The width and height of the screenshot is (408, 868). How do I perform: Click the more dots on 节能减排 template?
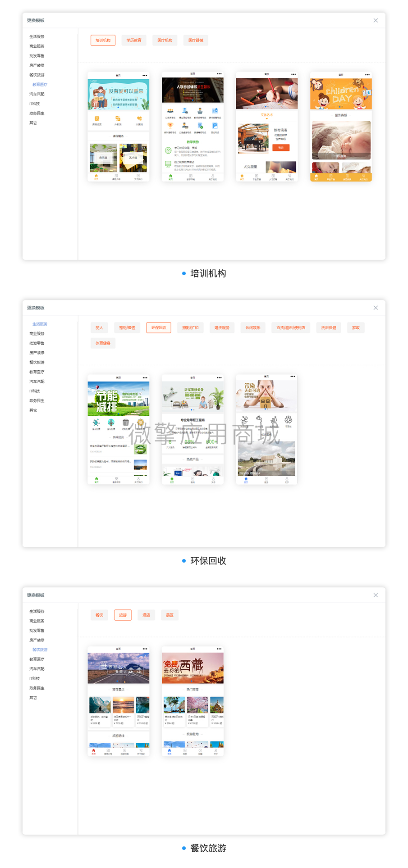pos(145,378)
